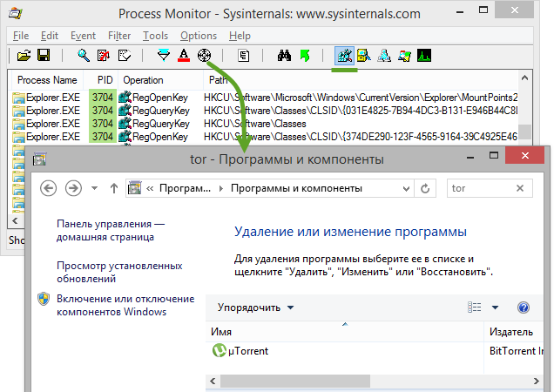554x392 pixels.
Task: Clear the search box with X
Action: [x=520, y=188]
